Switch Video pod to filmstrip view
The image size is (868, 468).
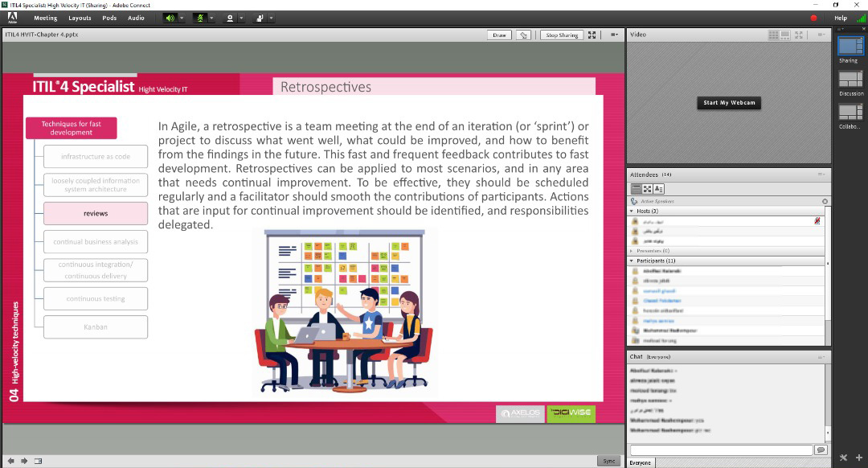(785, 35)
